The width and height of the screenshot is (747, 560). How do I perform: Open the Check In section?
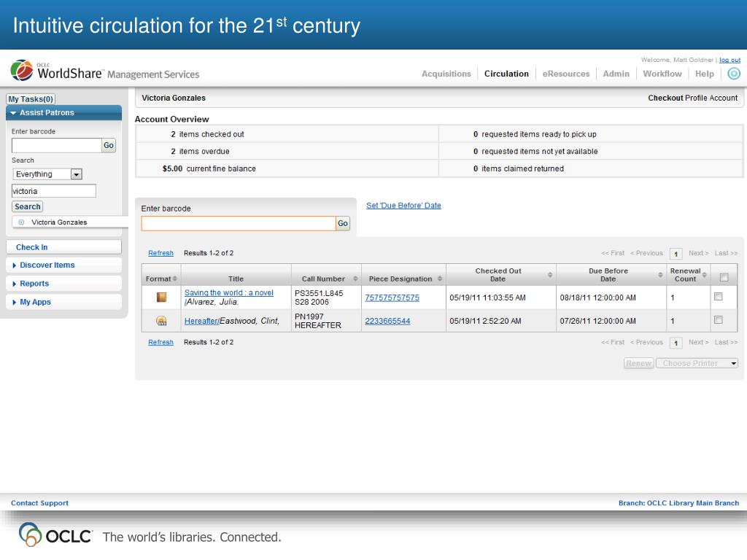64,247
